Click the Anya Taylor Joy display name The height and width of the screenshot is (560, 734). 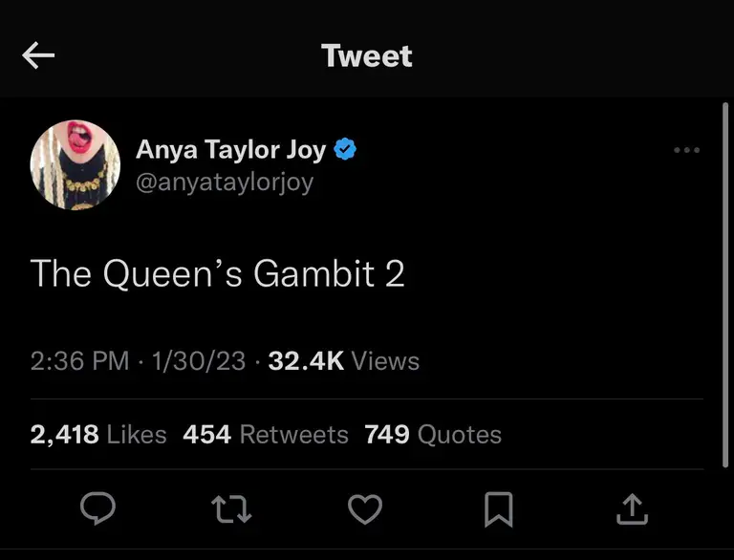click(230, 150)
